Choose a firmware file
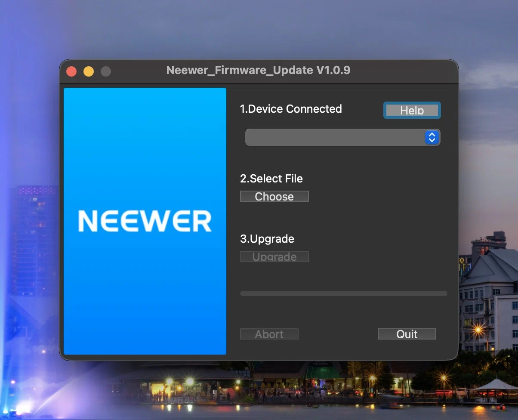518x420 pixels. tap(274, 196)
